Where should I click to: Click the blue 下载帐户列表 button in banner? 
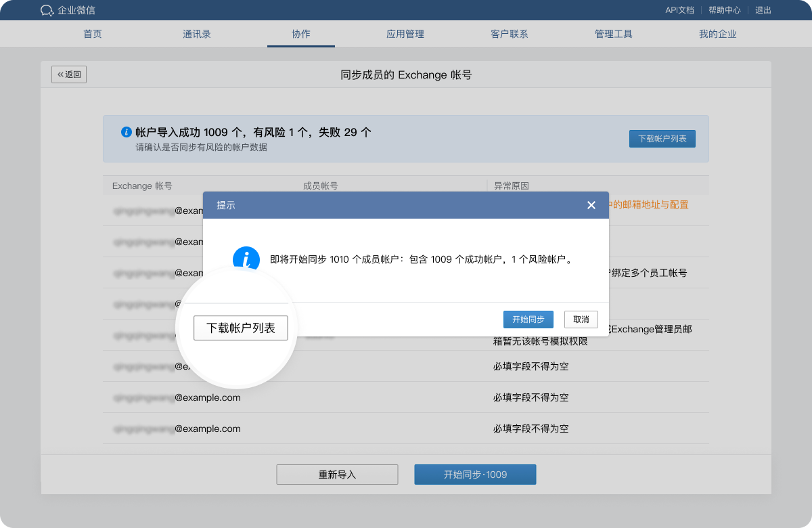click(662, 139)
